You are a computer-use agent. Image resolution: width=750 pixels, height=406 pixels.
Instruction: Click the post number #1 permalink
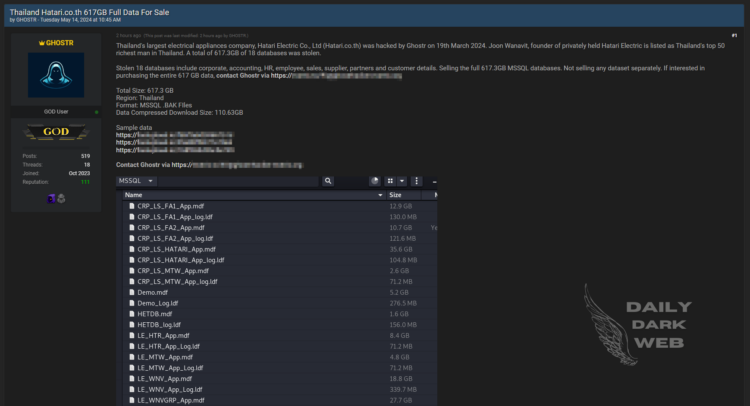[x=734, y=35]
